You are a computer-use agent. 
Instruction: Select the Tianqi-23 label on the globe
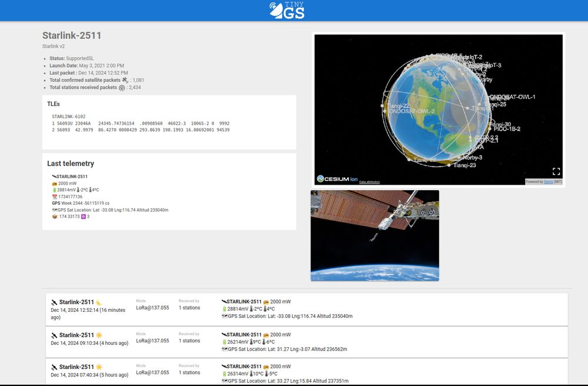tap(465, 165)
